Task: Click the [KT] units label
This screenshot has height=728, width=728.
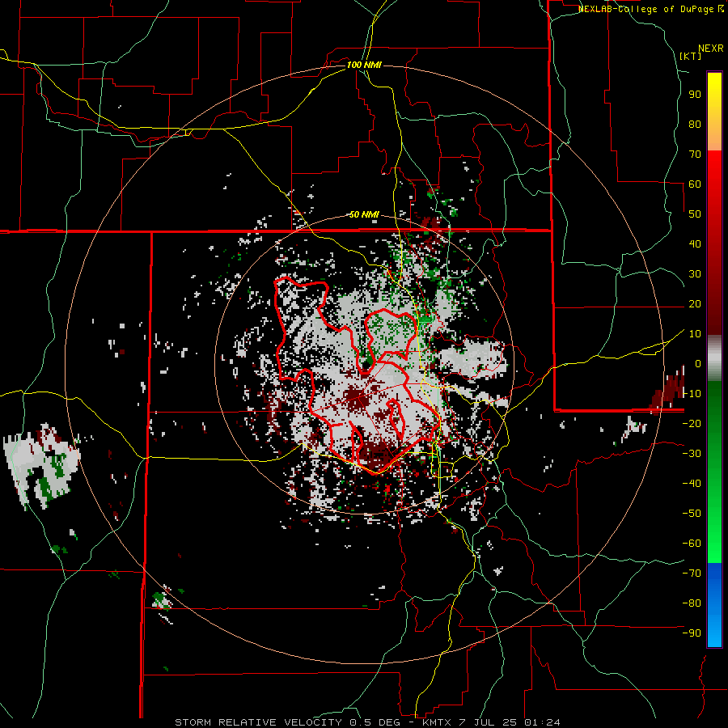Action: click(691, 56)
